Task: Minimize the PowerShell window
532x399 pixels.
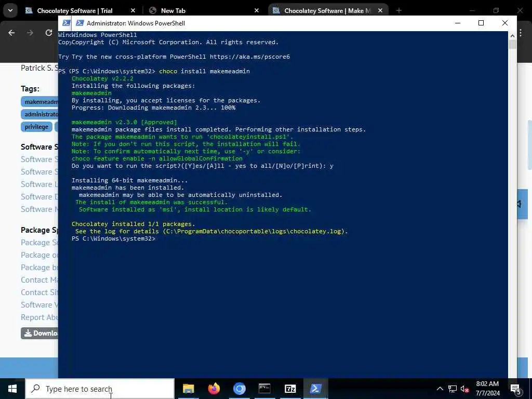Action: click(458, 23)
